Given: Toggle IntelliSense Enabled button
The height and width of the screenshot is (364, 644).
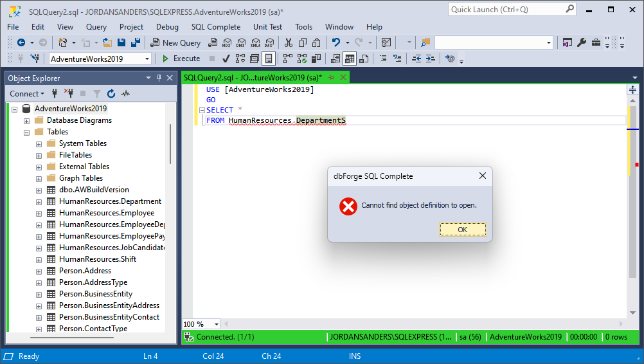Looking at the screenshot, I should (x=268, y=59).
